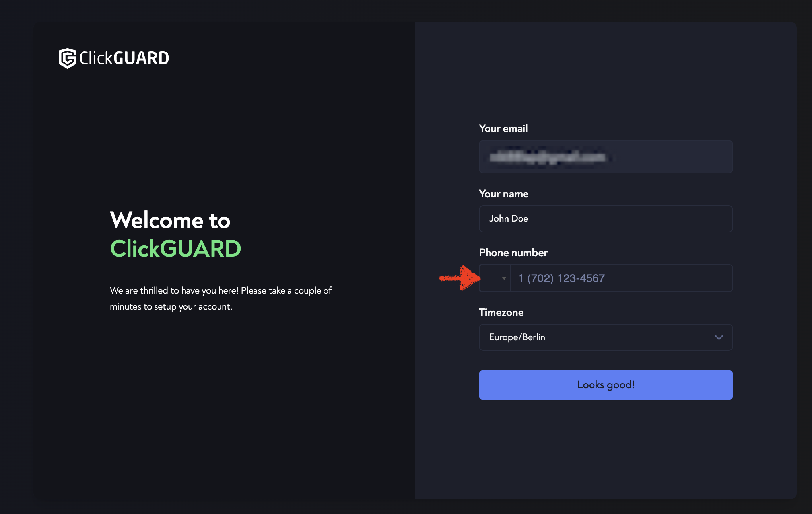Click the Phone number label

[x=513, y=253]
